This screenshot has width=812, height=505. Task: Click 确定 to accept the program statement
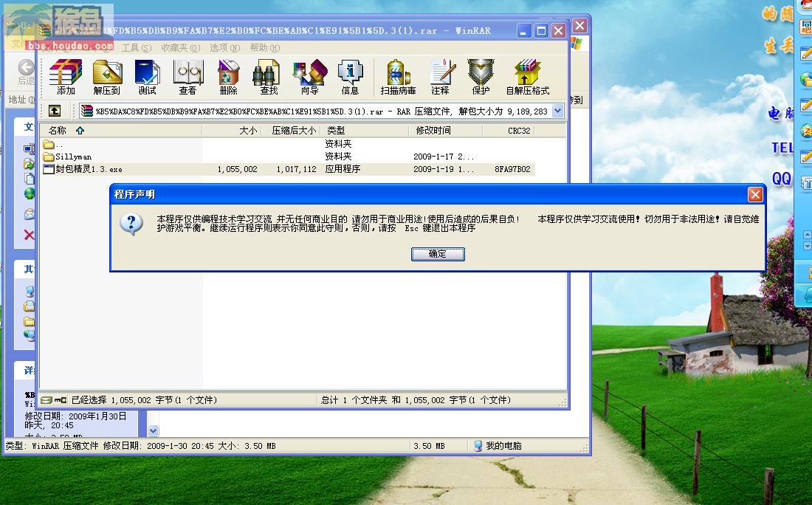coord(438,254)
